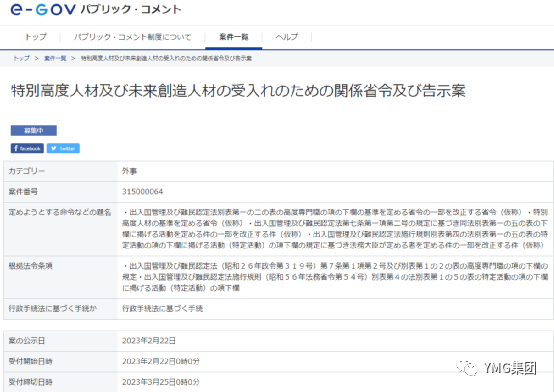Share the page via Facebook button
Screen dimensions: 554x392
pyautogui.click(x=27, y=148)
